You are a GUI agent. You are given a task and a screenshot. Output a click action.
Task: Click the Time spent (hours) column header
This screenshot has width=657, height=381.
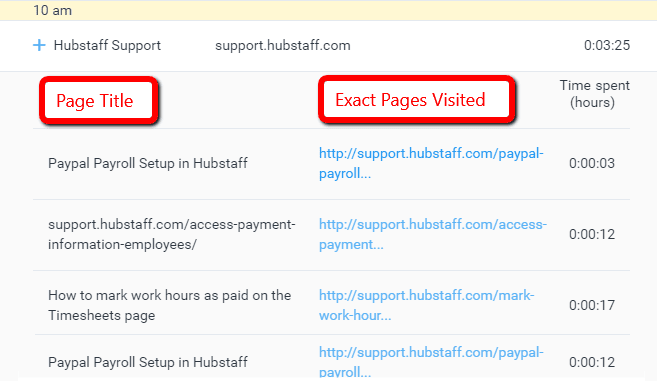click(x=595, y=94)
